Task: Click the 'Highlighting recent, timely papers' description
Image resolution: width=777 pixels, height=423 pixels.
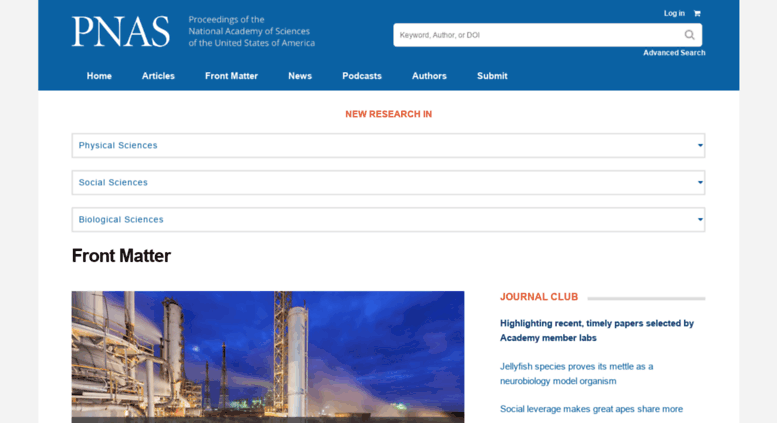Action: click(597, 330)
